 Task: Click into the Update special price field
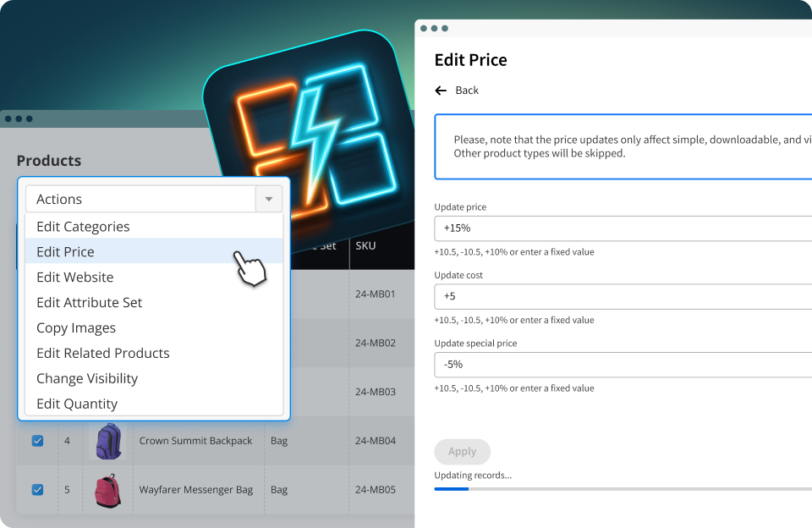click(x=623, y=365)
